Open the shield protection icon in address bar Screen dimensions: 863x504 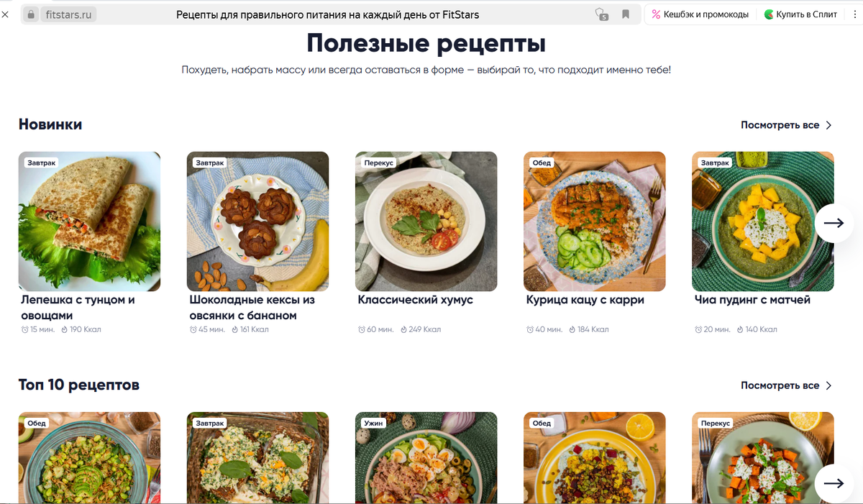[x=601, y=14]
